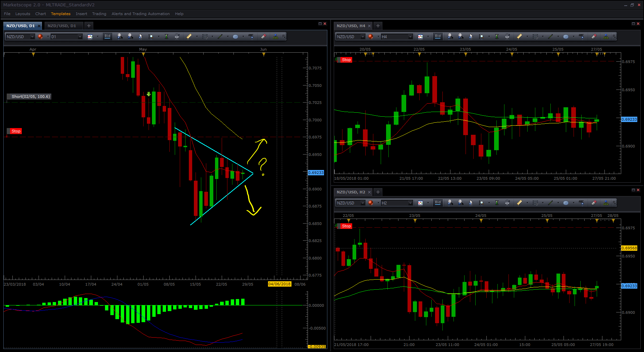Click the cursor pointer tool in D1 toolbar
Image resolution: width=644 pixels, height=352 pixels.
[x=141, y=36]
